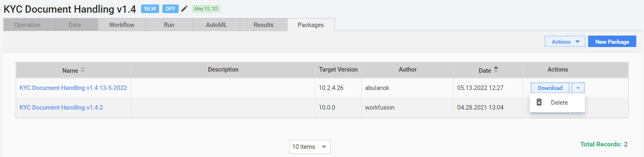Open the Actions dropdown menu
The width and height of the screenshot is (644, 157).
pos(565,42)
